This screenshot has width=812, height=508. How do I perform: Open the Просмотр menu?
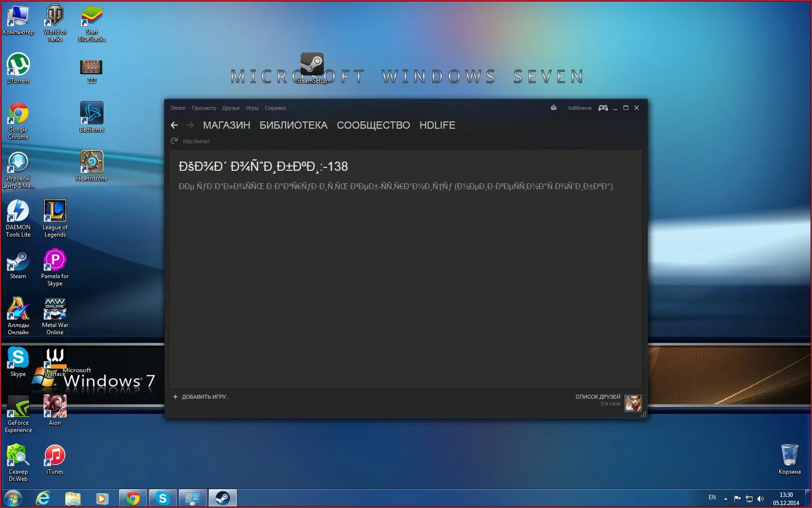click(x=203, y=108)
